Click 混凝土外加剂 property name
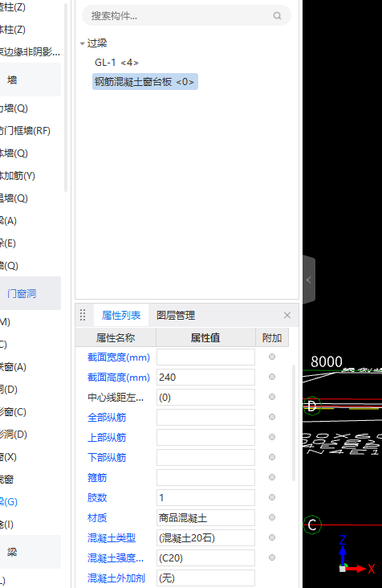The width and height of the screenshot is (382, 588). tap(116, 578)
